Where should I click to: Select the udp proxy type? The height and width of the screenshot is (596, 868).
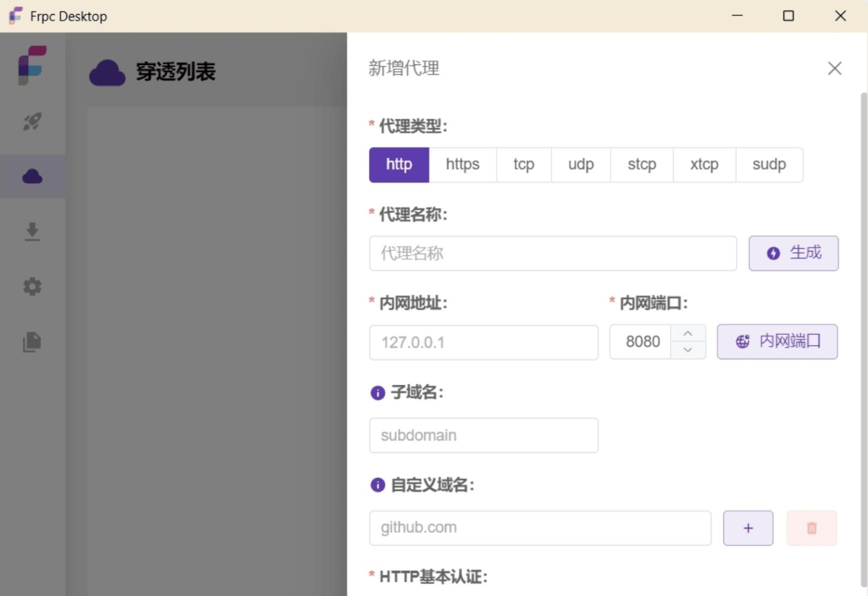(580, 164)
